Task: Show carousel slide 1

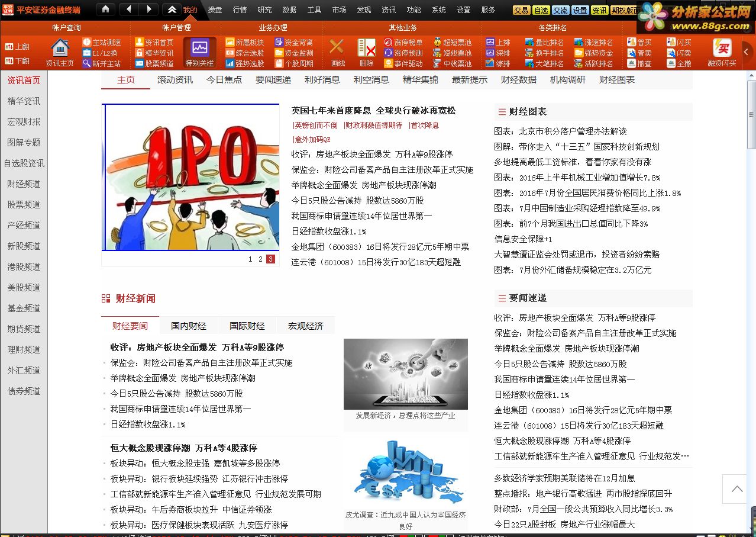Action: coord(250,259)
